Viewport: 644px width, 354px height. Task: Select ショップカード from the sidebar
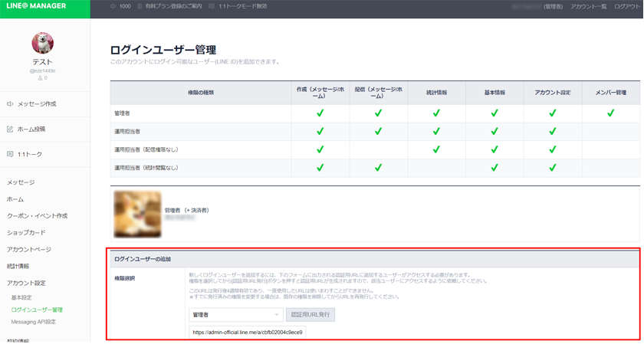pos(26,233)
